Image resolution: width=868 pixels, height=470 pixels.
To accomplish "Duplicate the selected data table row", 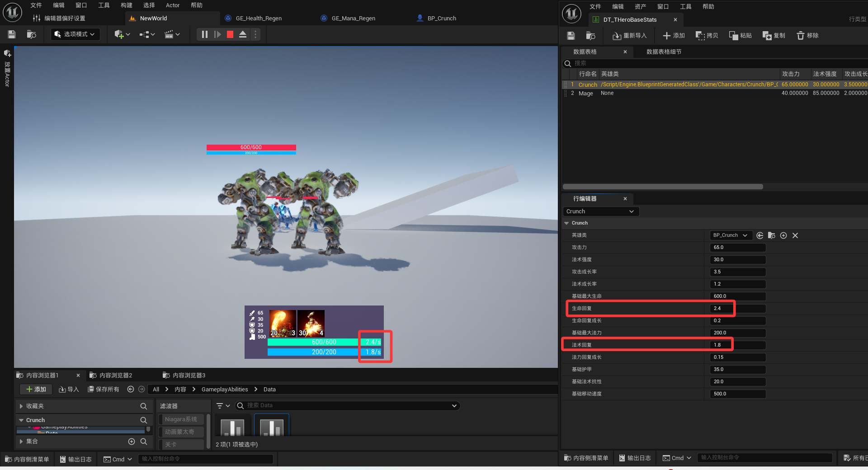I will (774, 36).
